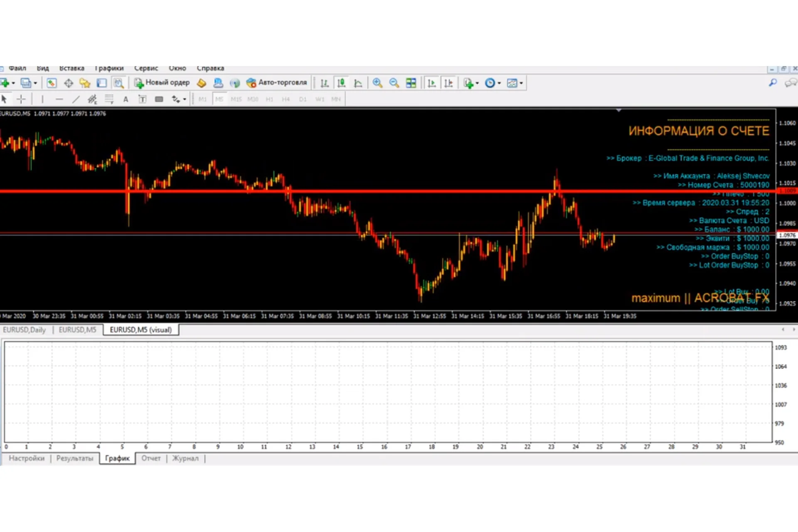Image resolution: width=798 pixels, height=532 pixels.
Task: Open a new order with the Новый ордер icon
Action: (162, 83)
